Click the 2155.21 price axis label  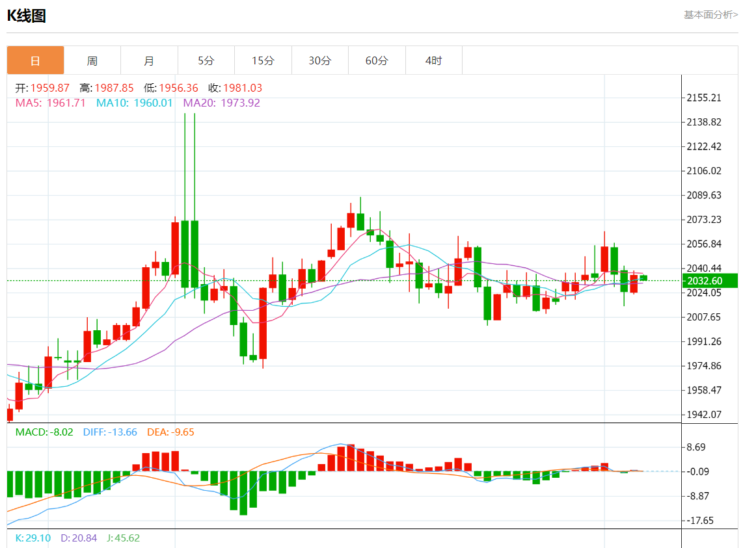coord(704,98)
